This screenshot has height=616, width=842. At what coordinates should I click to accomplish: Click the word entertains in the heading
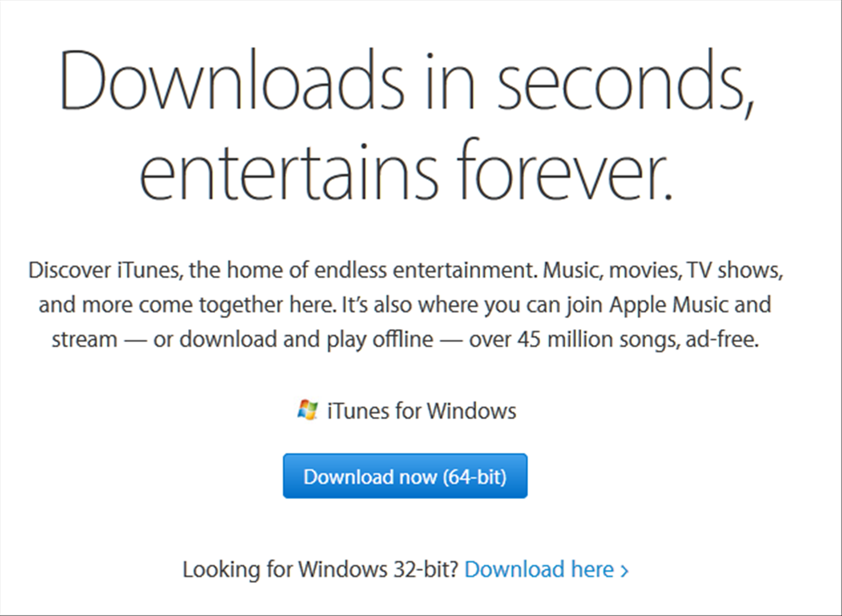click(289, 171)
